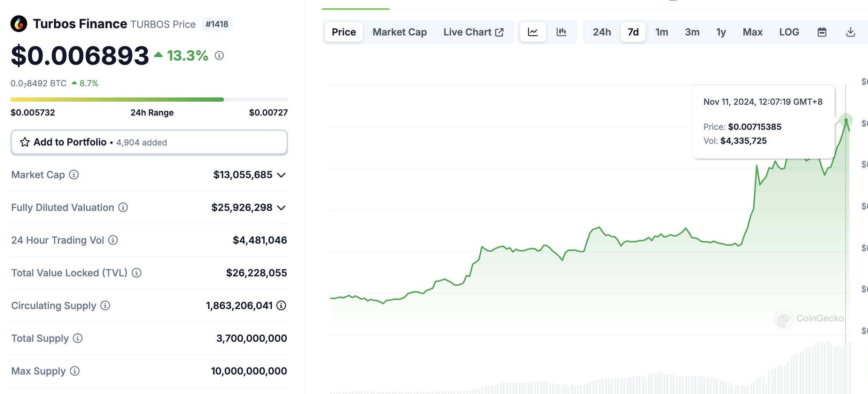Click the Total Value Locked (TVL) label
Image resolution: width=868 pixels, height=394 pixels.
point(69,273)
